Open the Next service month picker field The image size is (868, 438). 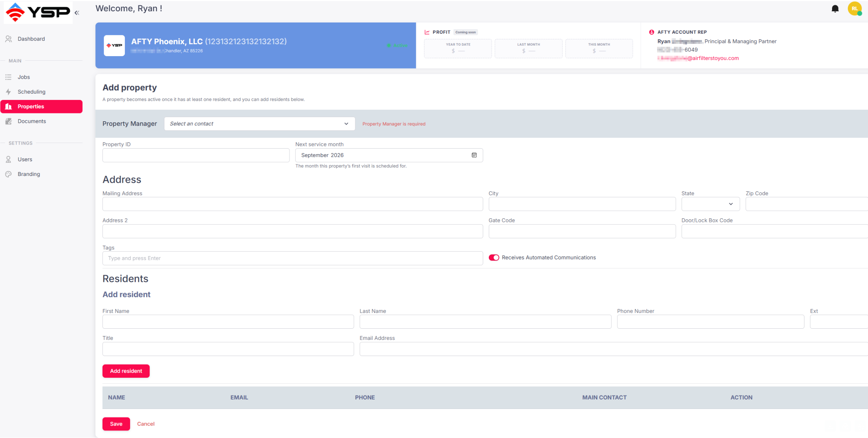(389, 155)
